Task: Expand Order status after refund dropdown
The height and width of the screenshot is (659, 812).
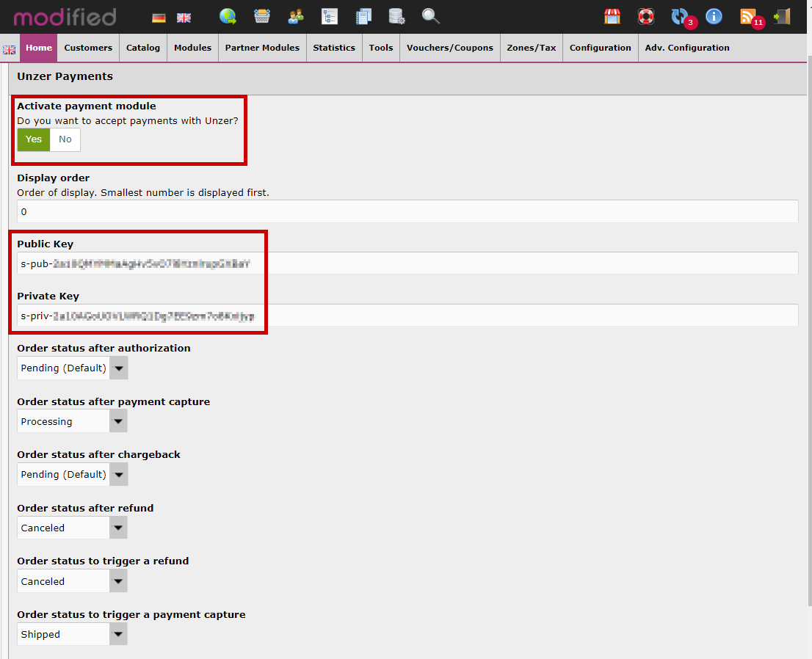Action: 72,528
